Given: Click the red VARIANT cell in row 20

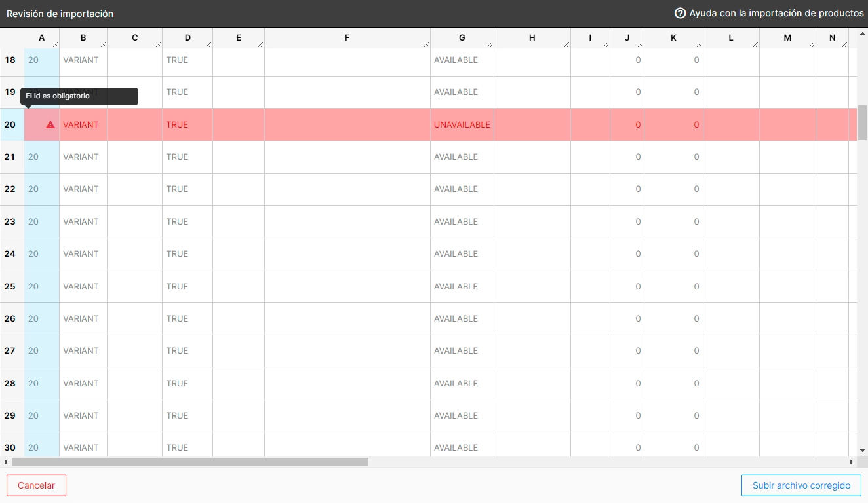Looking at the screenshot, I should [83, 124].
